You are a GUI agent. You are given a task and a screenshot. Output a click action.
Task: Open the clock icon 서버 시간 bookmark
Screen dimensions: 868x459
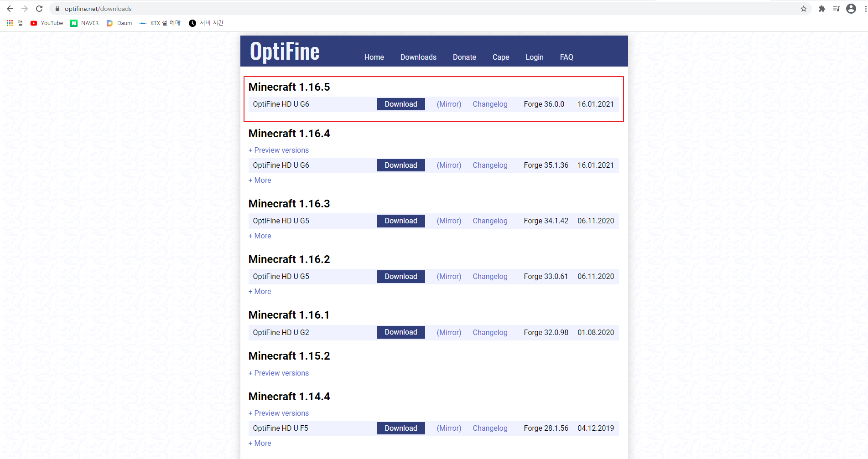coord(206,23)
